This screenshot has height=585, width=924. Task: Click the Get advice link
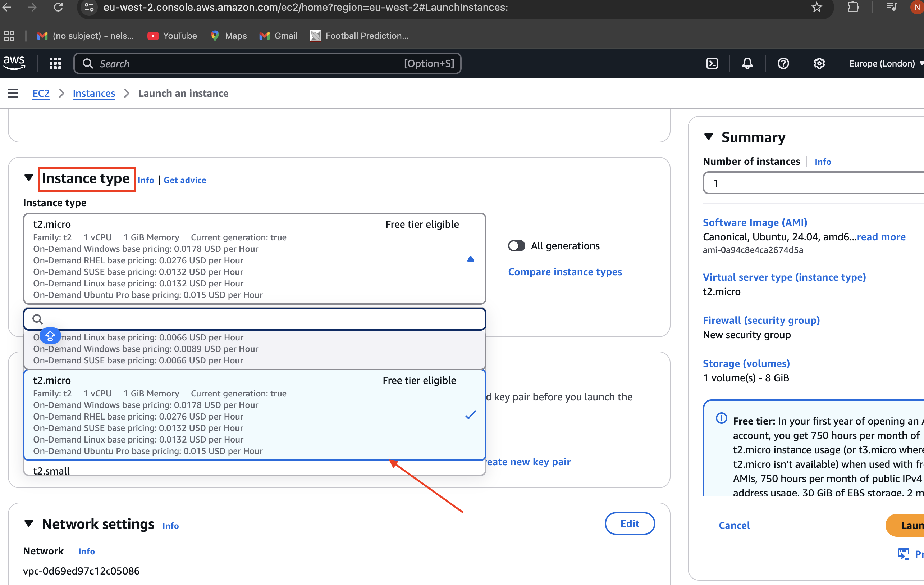click(x=184, y=180)
